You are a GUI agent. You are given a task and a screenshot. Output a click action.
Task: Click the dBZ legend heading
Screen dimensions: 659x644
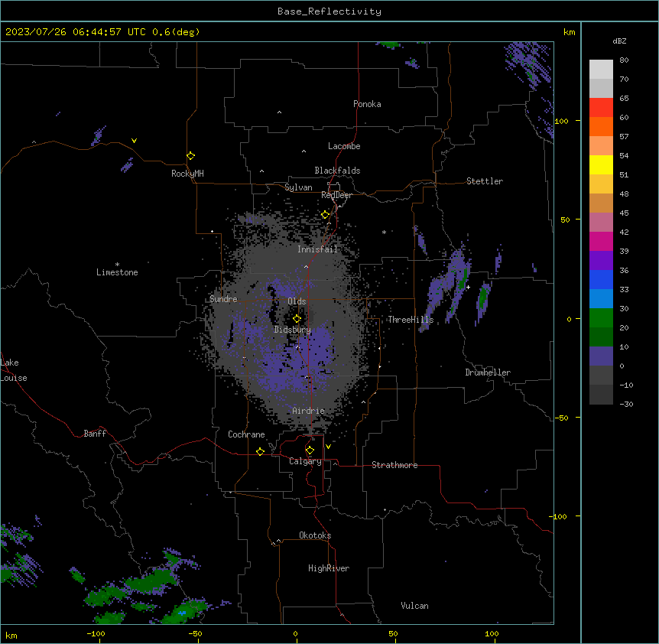click(x=619, y=41)
